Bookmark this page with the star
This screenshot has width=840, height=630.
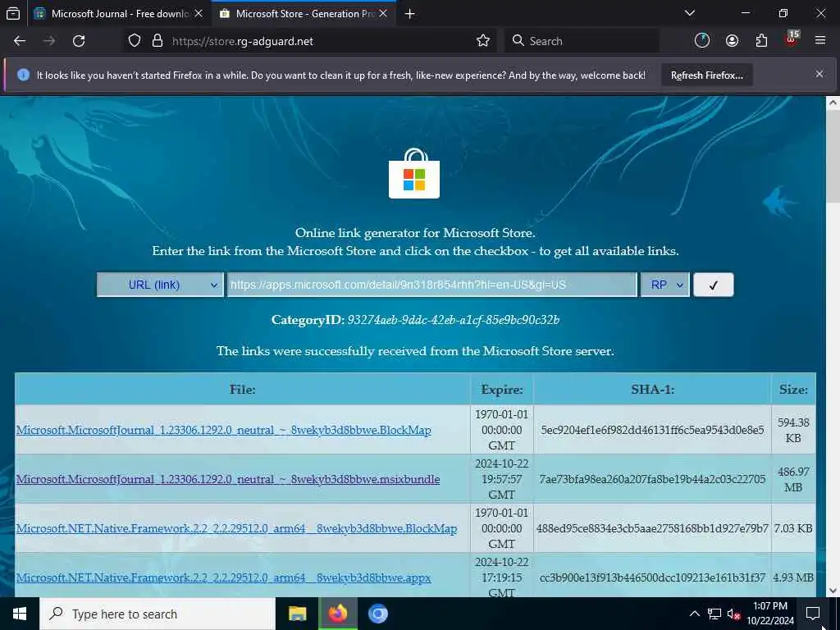482,41
